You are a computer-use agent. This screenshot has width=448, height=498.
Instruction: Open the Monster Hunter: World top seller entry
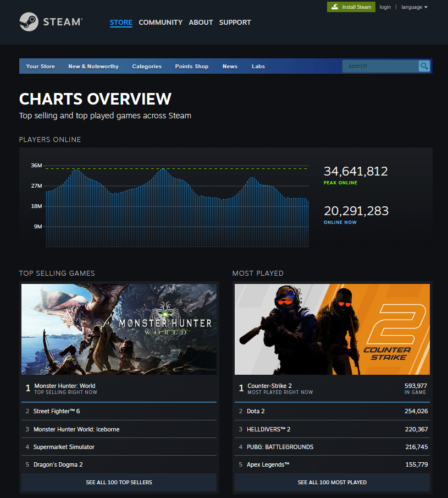point(119,388)
